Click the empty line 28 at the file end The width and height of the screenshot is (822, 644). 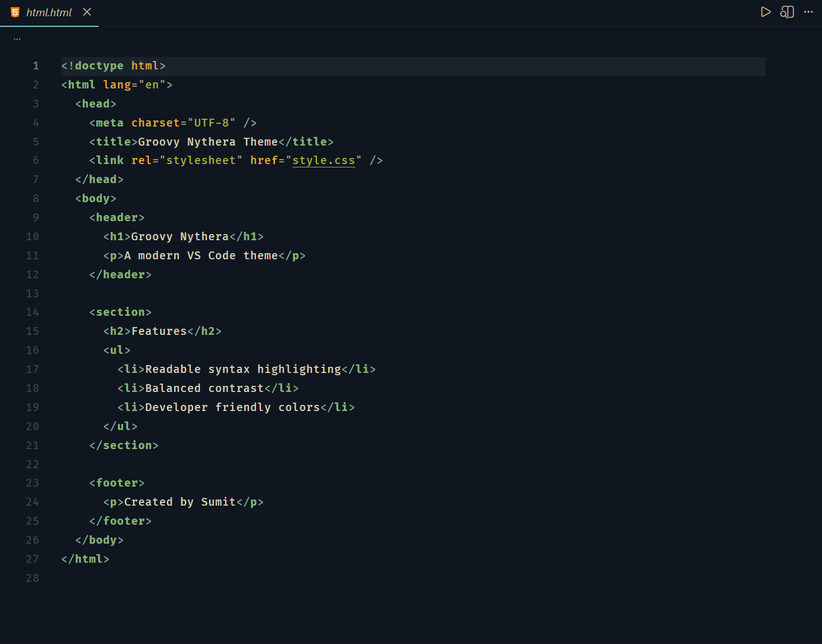[x=112, y=578]
